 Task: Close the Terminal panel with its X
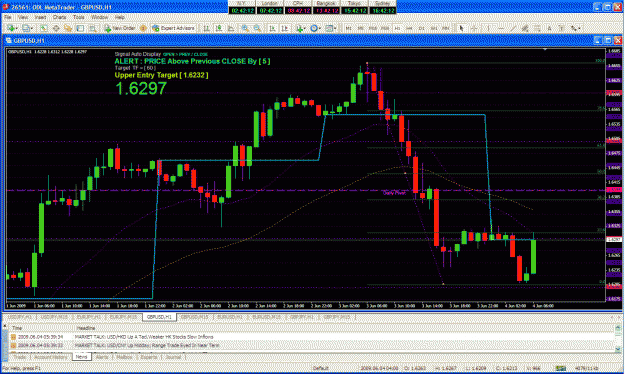coord(4,326)
